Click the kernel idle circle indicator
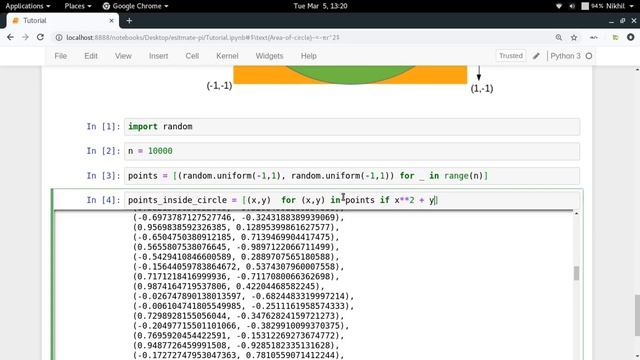Image resolution: width=640 pixels, height=360 pixels. pos(589,56)
